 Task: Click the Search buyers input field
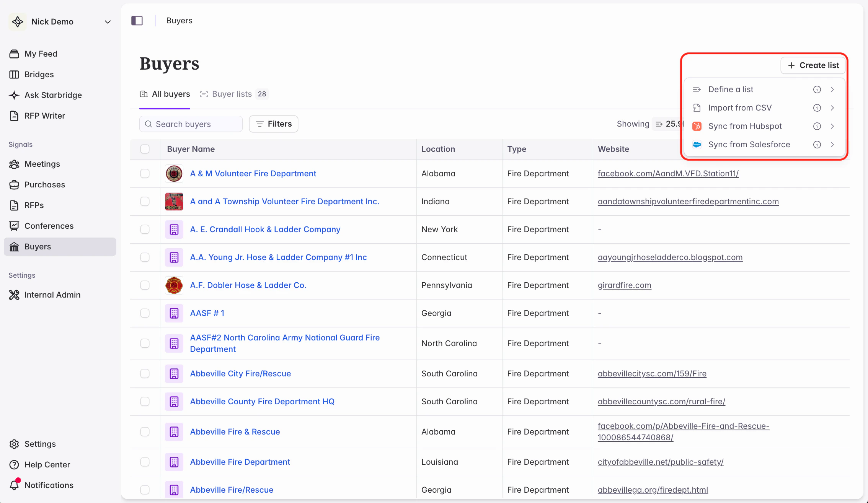click(x=195, y=124)
